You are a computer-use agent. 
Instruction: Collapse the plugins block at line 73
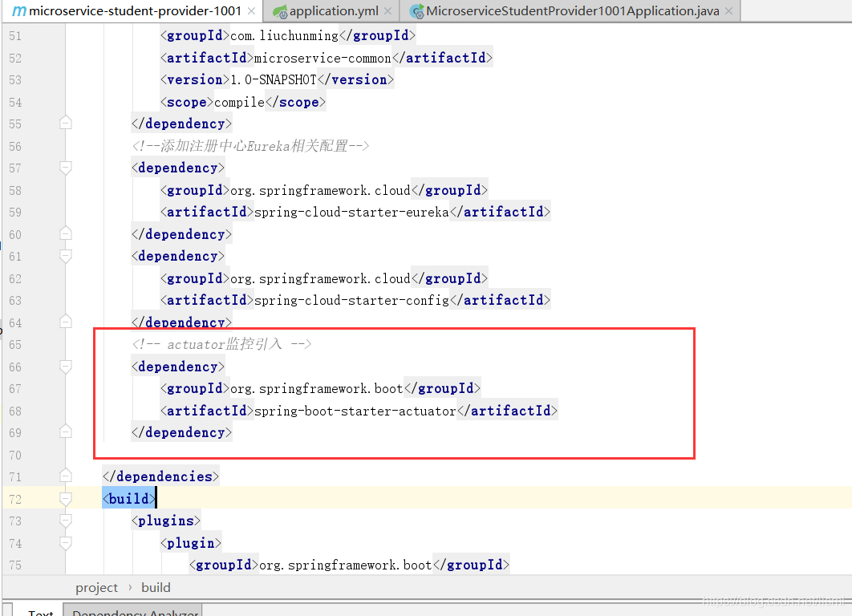(65, 521)
